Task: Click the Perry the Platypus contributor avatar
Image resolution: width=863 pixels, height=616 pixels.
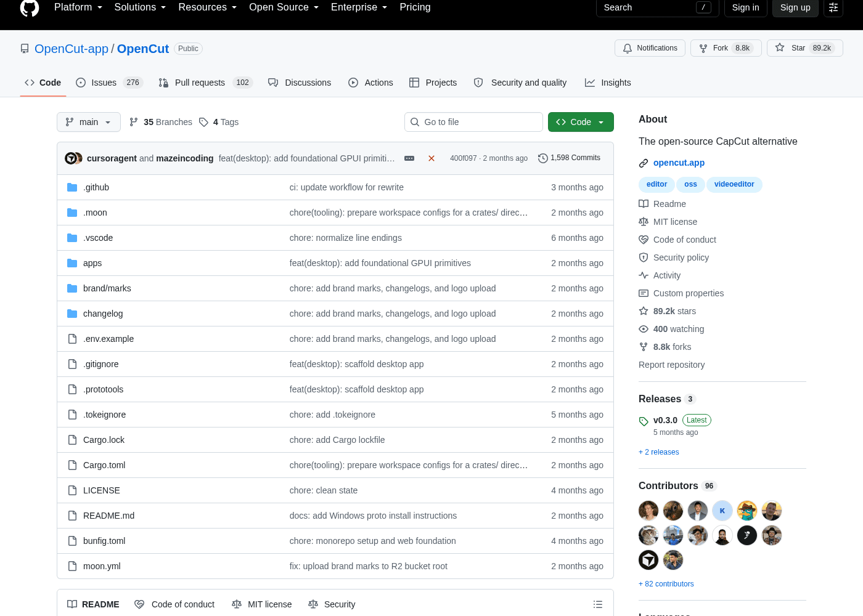Action: coord(747,511)
